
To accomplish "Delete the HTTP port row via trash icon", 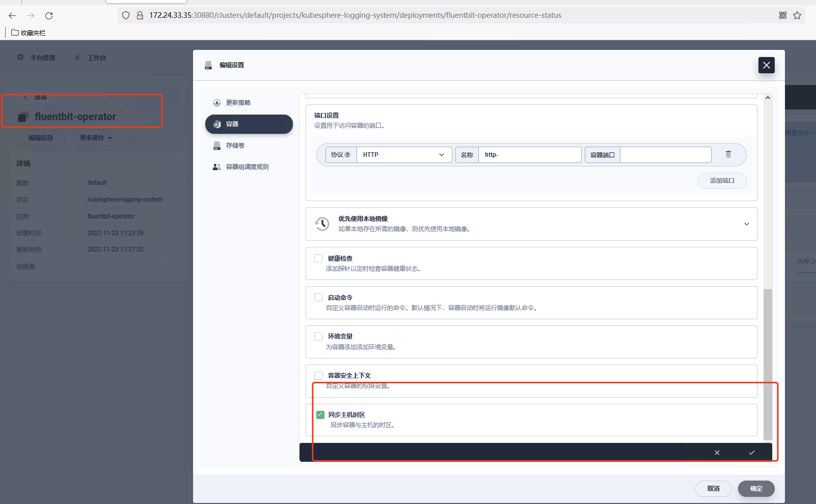I will [x=728, y=154].
